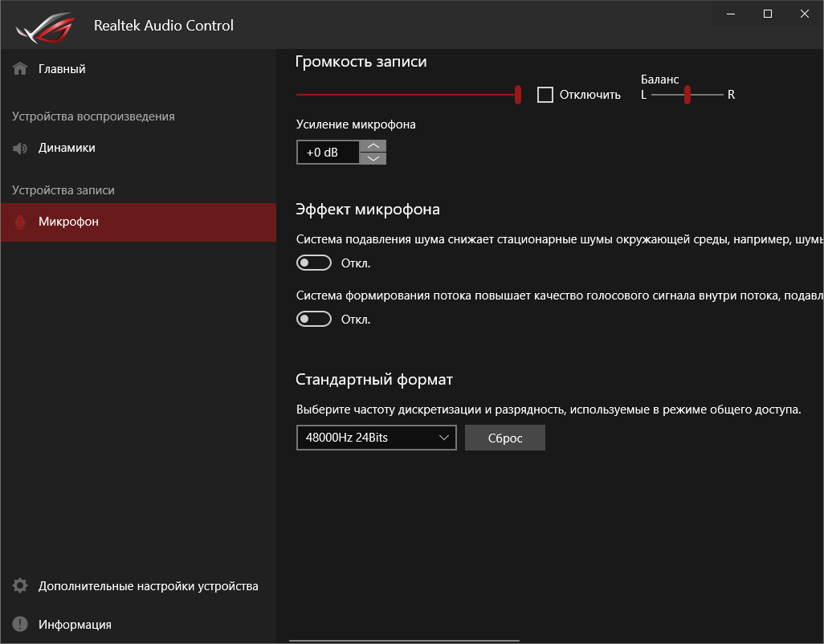The height and width of the screenshot is (644, 824).
Task: Click the Сброс button to reset format
Action: 504,438
